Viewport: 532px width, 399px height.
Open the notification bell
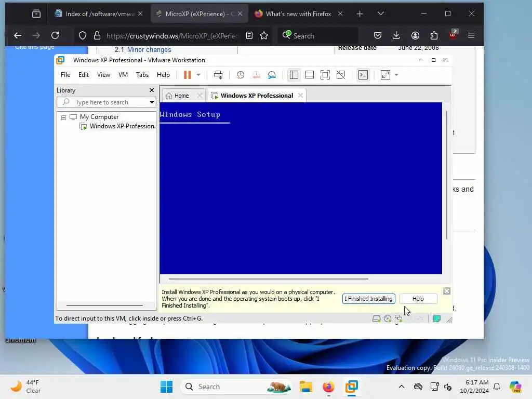coord(497,387)
